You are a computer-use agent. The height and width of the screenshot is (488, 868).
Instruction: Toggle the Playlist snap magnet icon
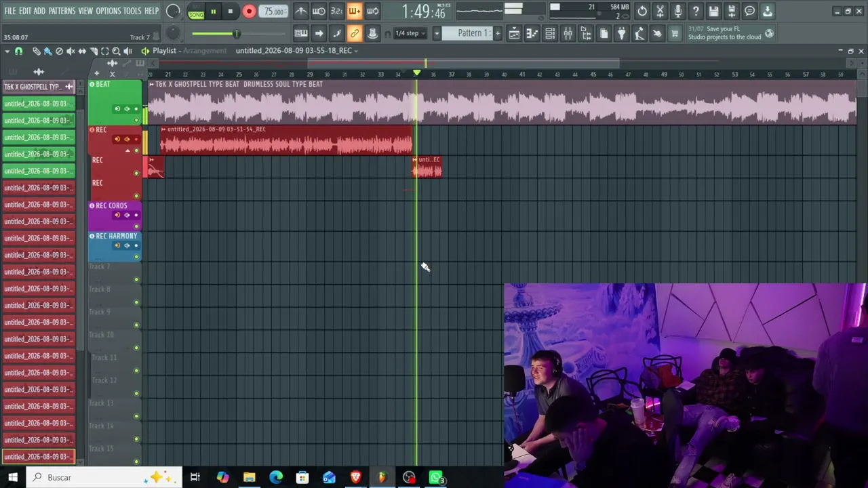point(19,51)
